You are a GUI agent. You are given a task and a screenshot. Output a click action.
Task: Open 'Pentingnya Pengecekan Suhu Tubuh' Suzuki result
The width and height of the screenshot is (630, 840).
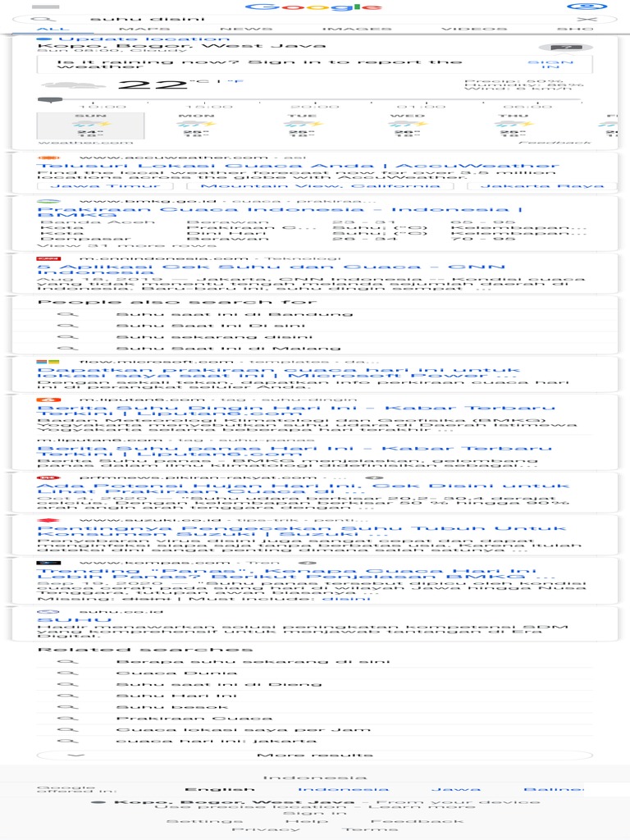301,531
